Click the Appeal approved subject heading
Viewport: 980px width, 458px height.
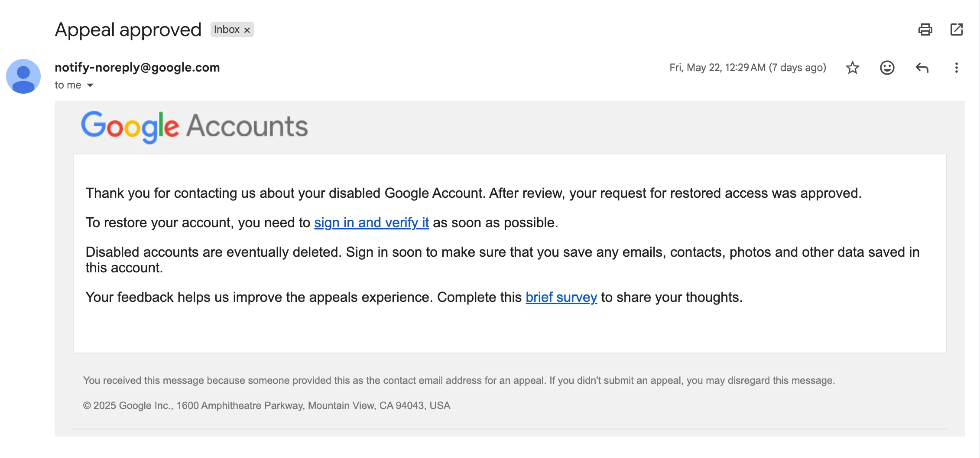coord(128,30)
